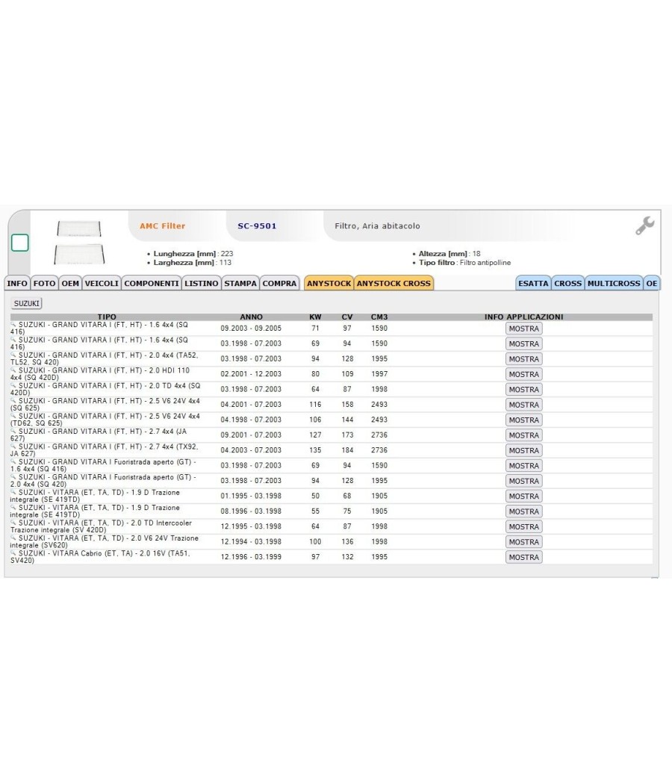Click the wrench tool icon

pyautogui.click(x=644, y=226)
